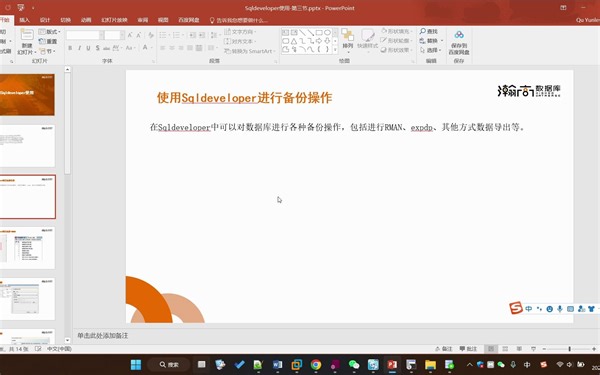Open the font size combo box

coord(114,35)
